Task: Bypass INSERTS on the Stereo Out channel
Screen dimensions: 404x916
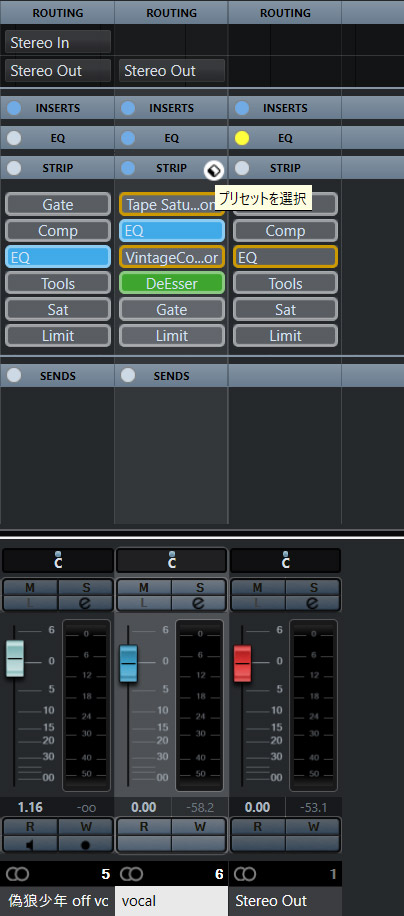Action: [242, 108]
